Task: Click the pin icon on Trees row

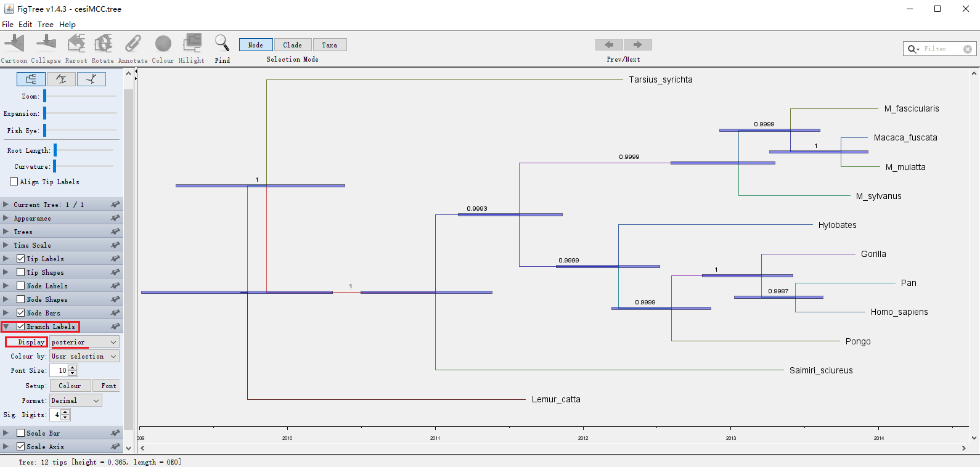Action: (x=115, y=232)
